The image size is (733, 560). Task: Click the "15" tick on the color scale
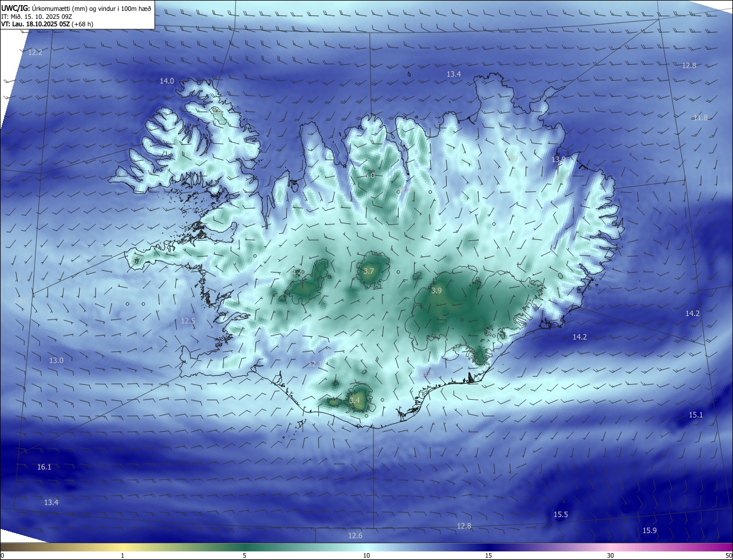488,555
